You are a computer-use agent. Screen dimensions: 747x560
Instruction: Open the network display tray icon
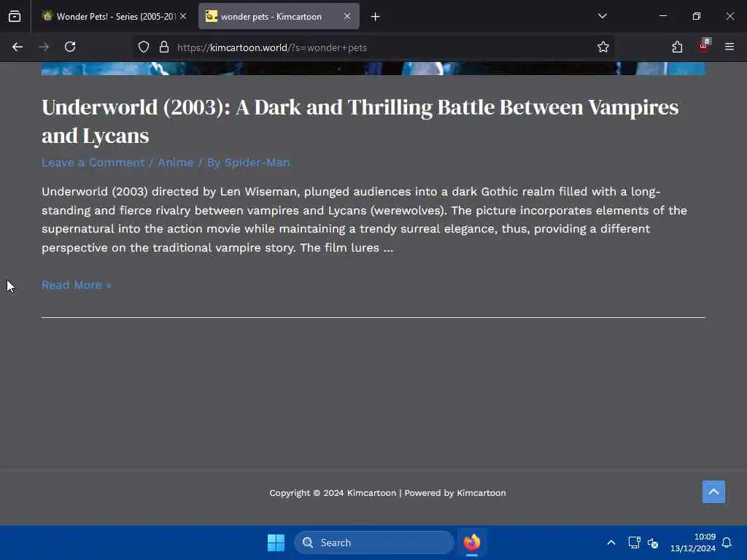pos(634,542)
